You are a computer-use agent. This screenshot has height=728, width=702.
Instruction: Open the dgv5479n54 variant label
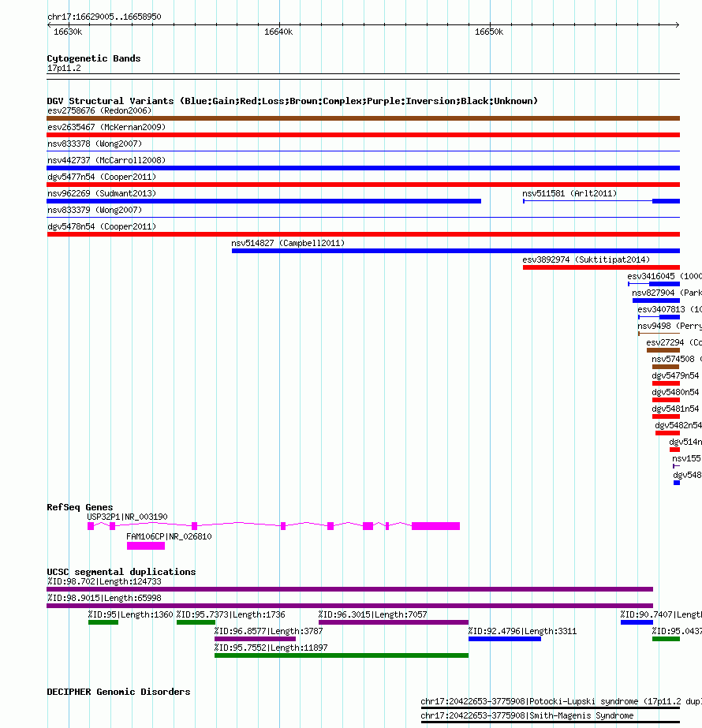pos(675,375)
